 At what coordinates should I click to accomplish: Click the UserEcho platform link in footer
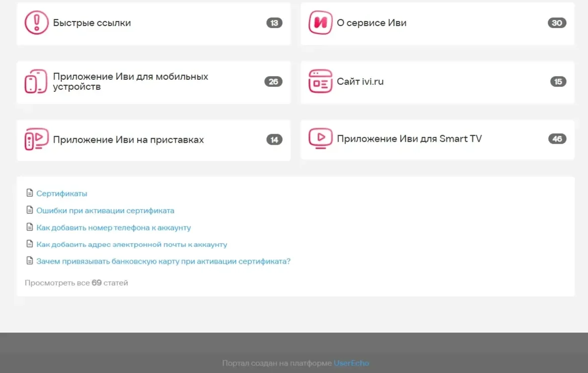tap(351, 363)
